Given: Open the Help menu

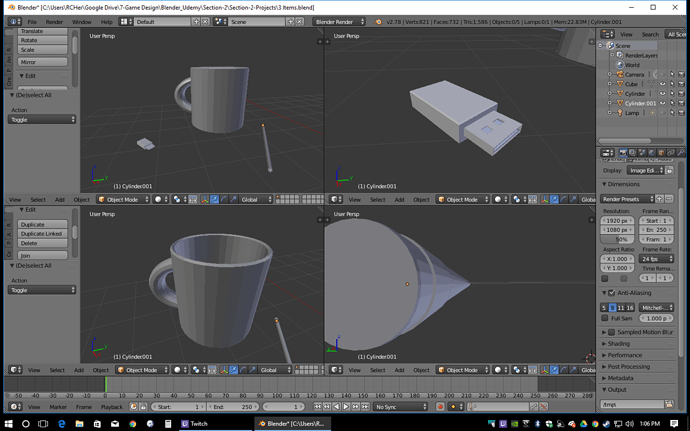Looking at the screenshot, I should (x=106, y=22).
